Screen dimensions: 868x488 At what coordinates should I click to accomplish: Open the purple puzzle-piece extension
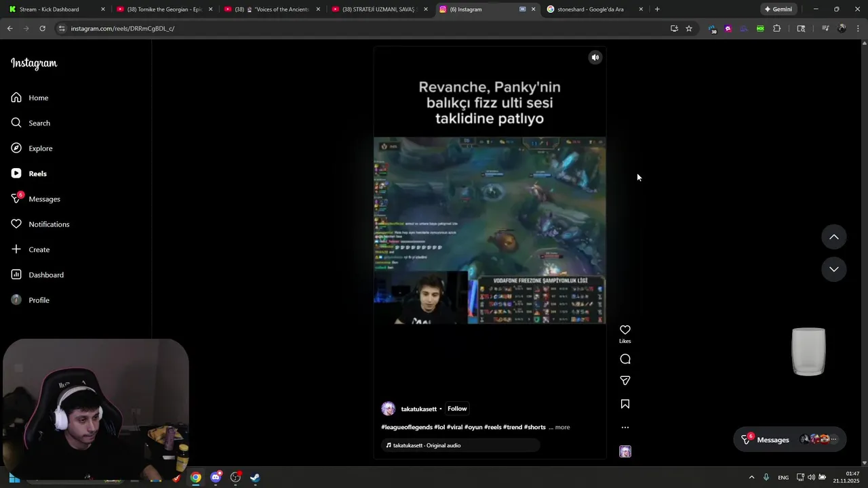tap(728, 28)
